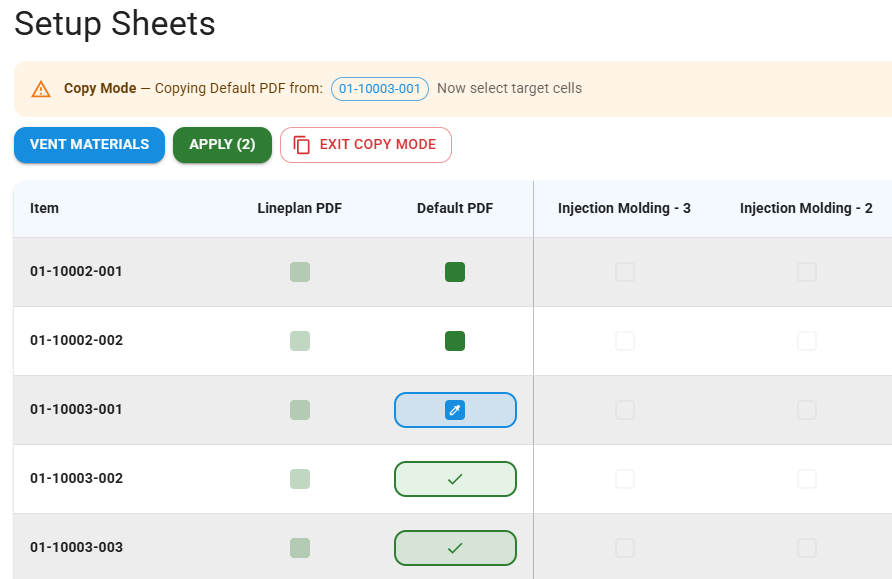Toggle Lineplan PDF checkbox for 01-10003-001
Screen dimensions: 892x579
(x=300, y=410)
